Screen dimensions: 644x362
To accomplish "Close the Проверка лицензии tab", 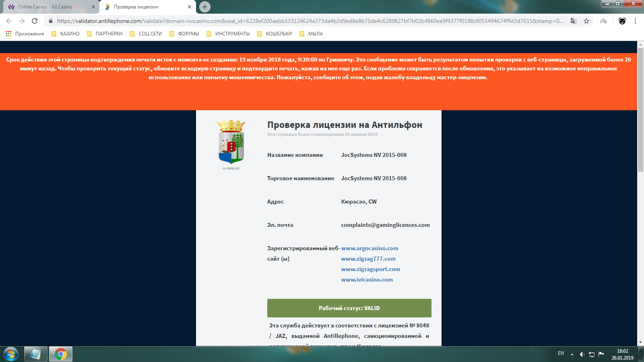I will point(190,7).
